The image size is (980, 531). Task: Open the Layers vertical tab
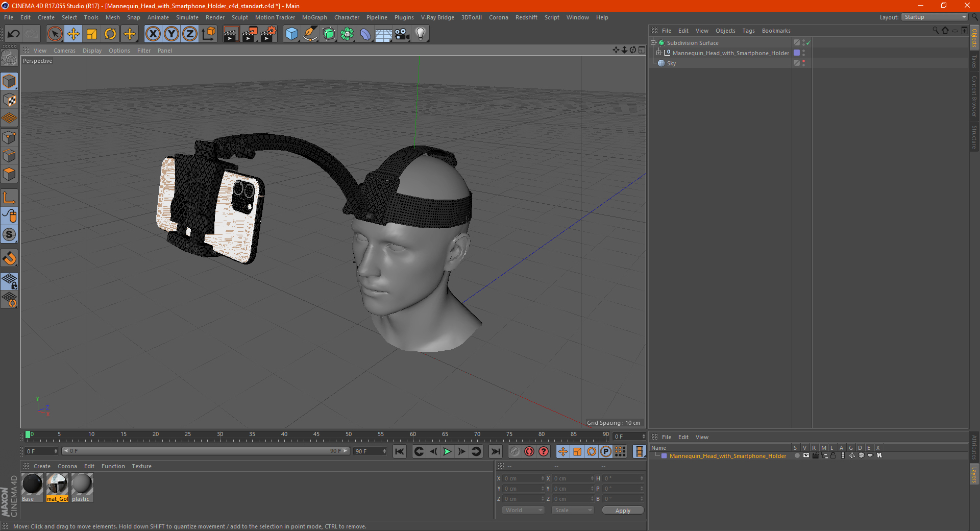point(974,474)
